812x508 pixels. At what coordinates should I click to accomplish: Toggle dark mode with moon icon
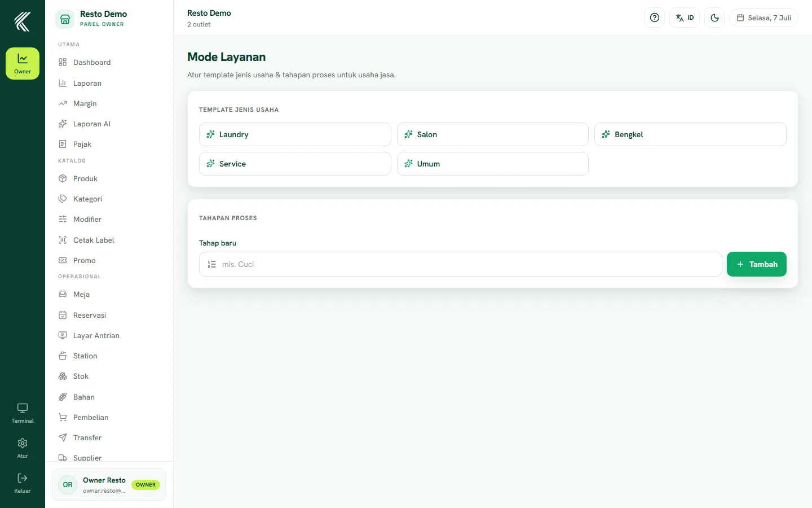click(x=714, y=17)
